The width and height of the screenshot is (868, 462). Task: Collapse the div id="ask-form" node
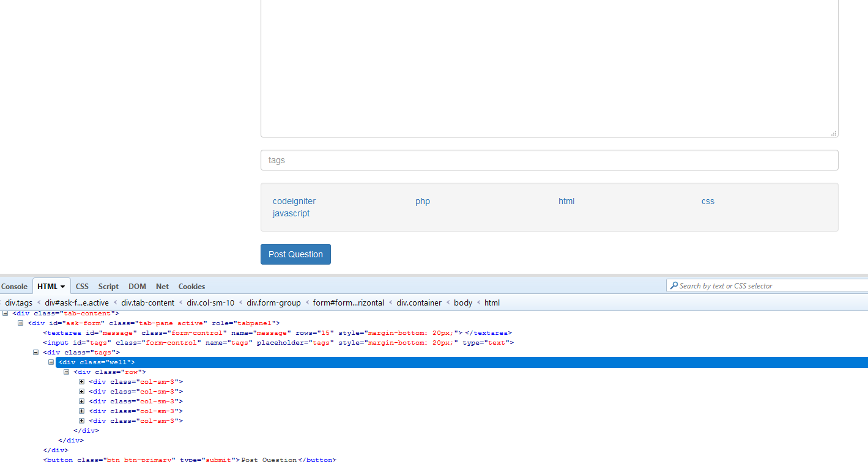pos(20,323)
